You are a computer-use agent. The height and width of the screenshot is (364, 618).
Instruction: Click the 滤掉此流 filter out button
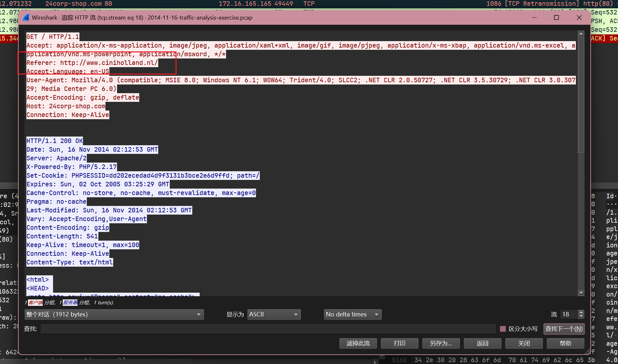click(358, 343)
